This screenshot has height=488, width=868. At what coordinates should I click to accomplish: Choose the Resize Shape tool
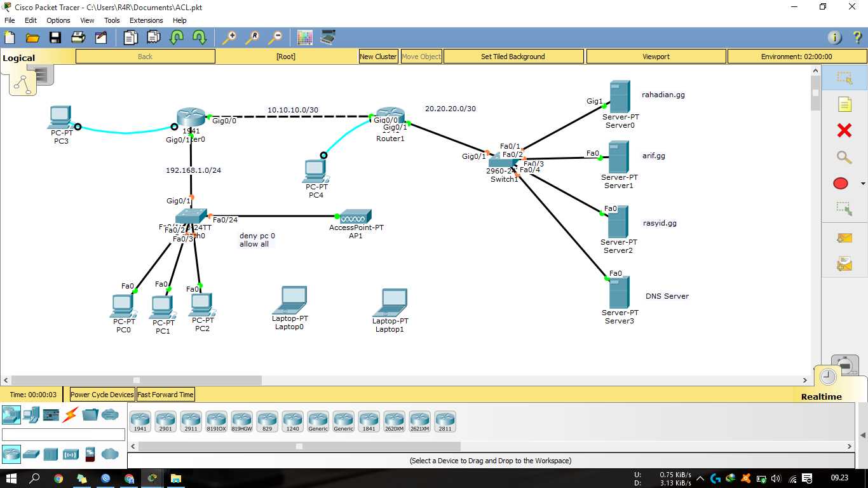click(x=844, y=208)
